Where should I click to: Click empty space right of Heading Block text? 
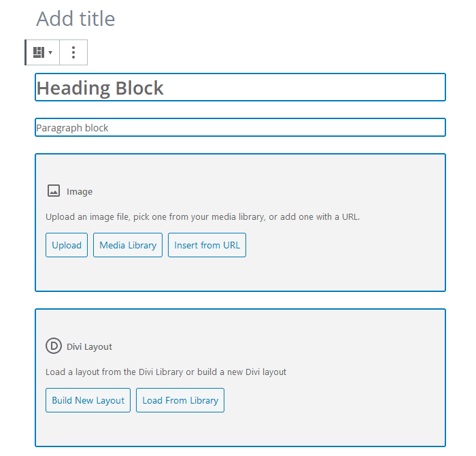pyautogui.click(x=306, y=88)
